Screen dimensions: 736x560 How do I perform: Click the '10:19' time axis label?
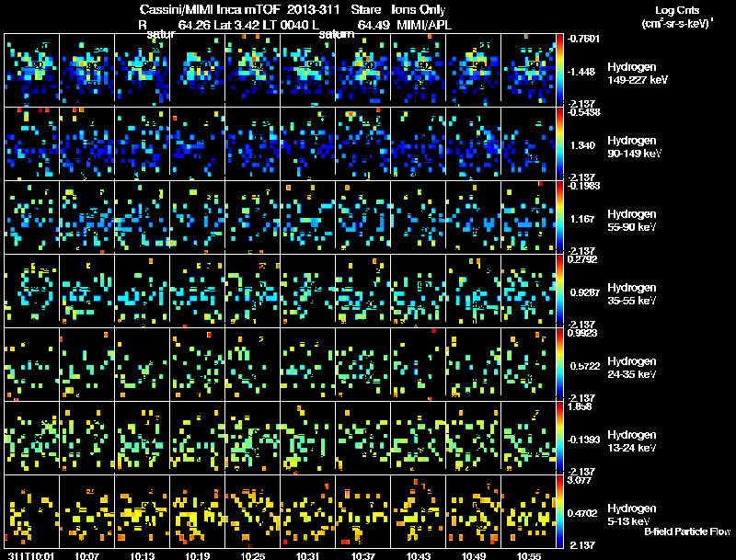point(197,555)
